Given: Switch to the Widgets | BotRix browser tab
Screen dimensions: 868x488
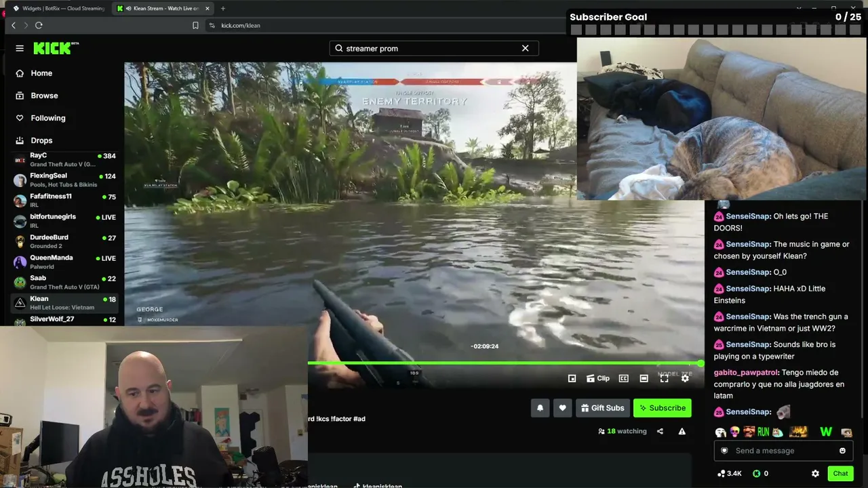Looking at the screenshot, I should pyautogui.click(x=58, y=8).
